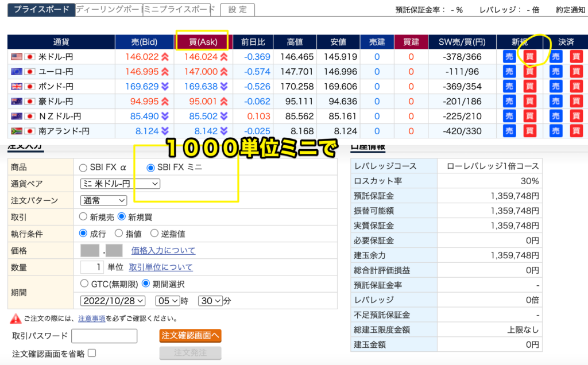Click settlement sell icon for 南アランド-円
Image resolution: width=588 pixels, height=365 pixels.
(556, 131)
